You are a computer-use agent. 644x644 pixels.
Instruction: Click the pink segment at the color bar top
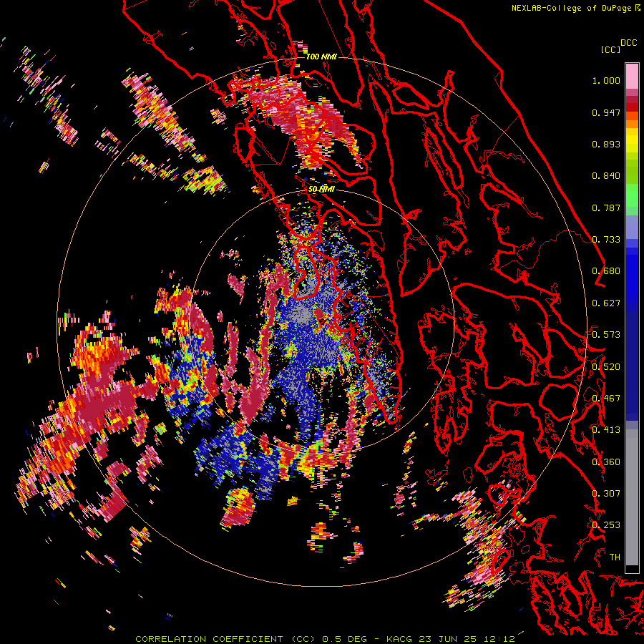tap(632, 76)
